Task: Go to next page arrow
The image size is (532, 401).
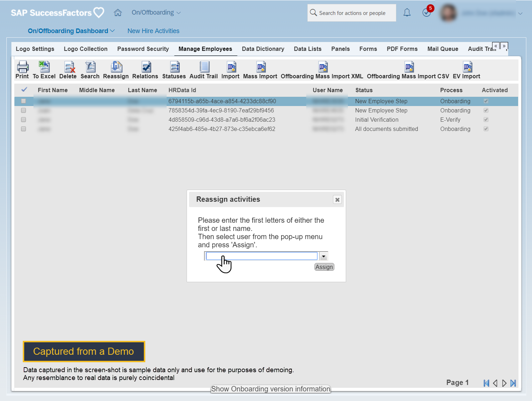Action: point(504,383)
